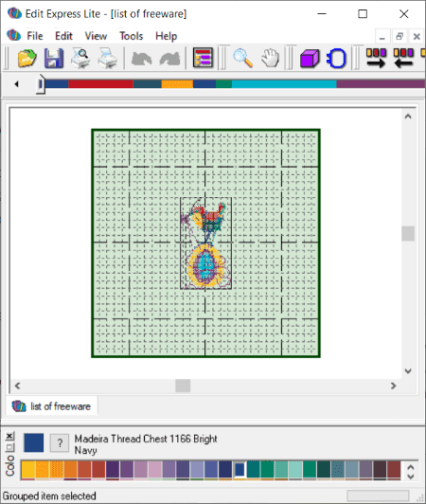Click the large current thread color swatch
The image size is (426, 504).
(x=34, y=443)
